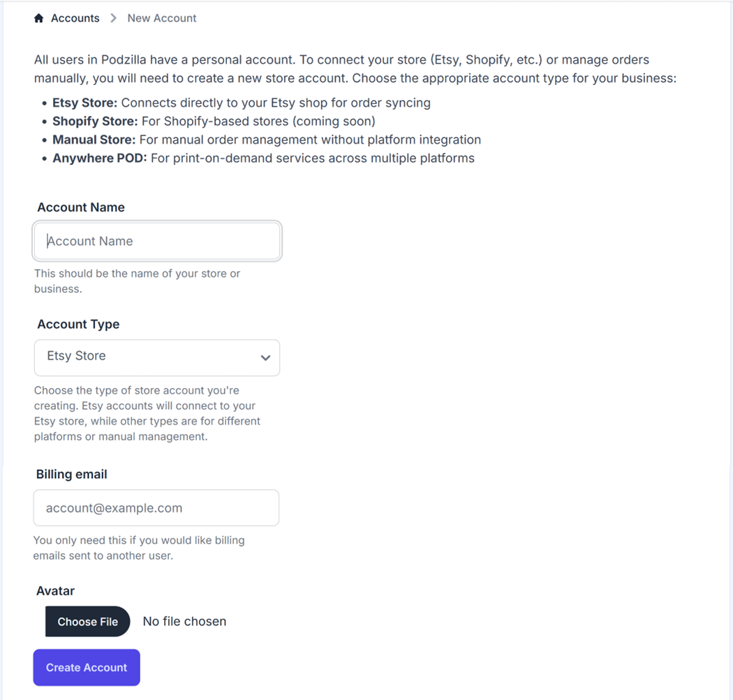Click the Avatar field label

(55, 591)
